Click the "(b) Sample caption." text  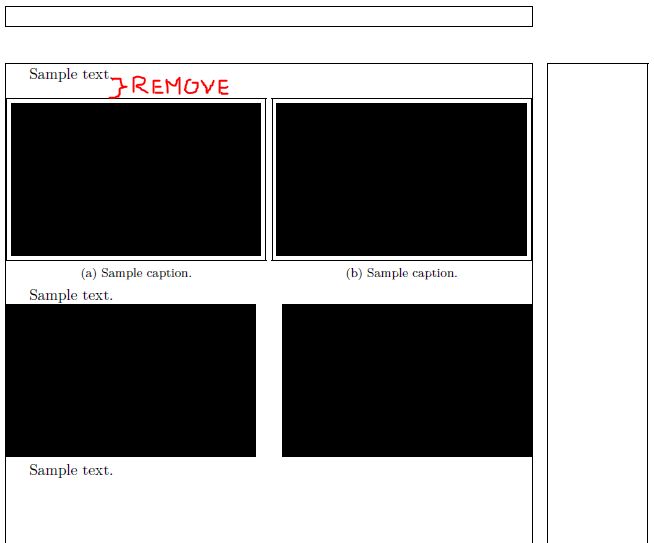tap(402, 273)
